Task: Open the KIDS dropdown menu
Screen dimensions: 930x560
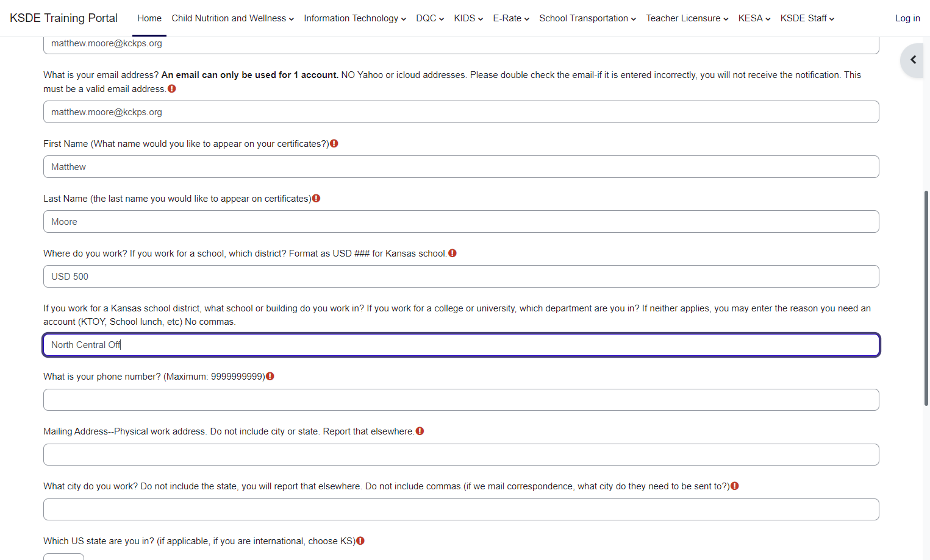Action: pyautogui.click(x=468, y=18)
